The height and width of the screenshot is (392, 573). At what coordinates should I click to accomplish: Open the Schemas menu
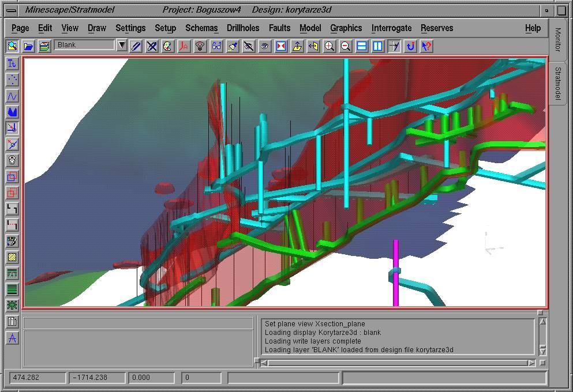coord(201,28)
